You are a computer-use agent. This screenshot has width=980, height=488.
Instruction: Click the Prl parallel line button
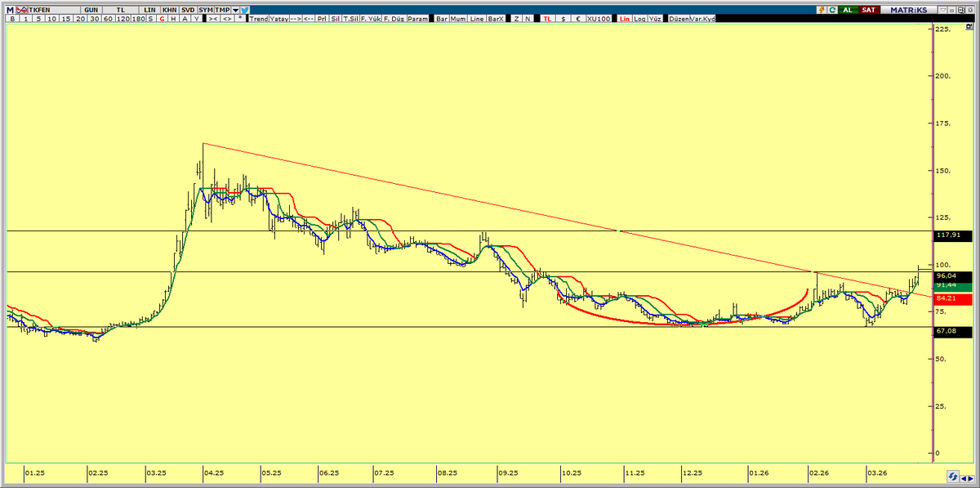(323, 18)
